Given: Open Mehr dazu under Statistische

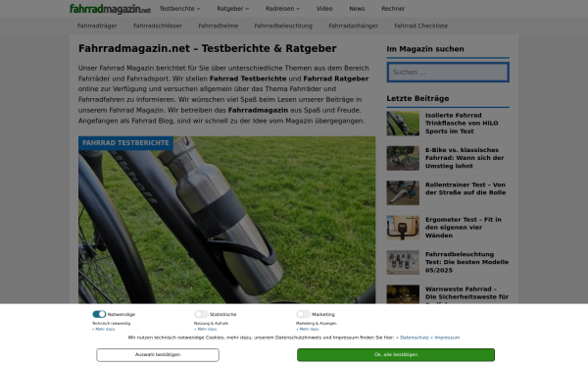Looking at the screenshot, I should 206,329.
